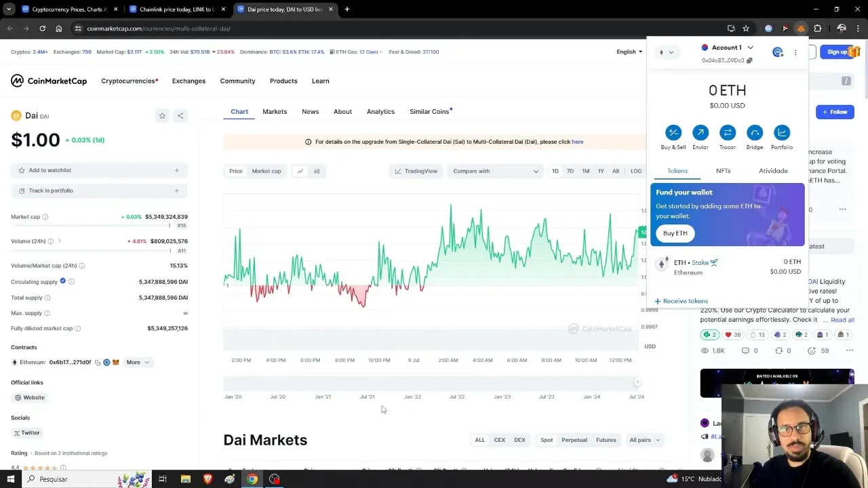Click Windows Start button
The image size is (868, 488).
tap(10, 479)
